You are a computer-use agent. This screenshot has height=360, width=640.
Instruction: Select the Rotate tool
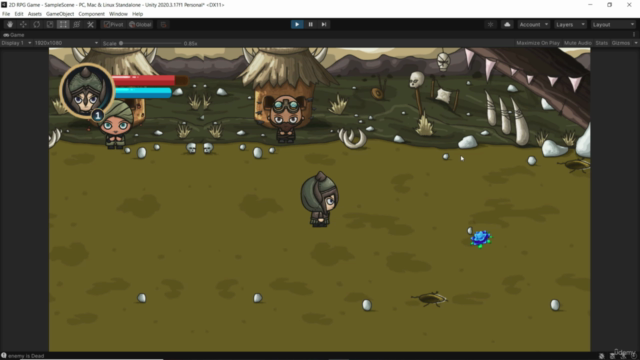(x=37, y=24)
